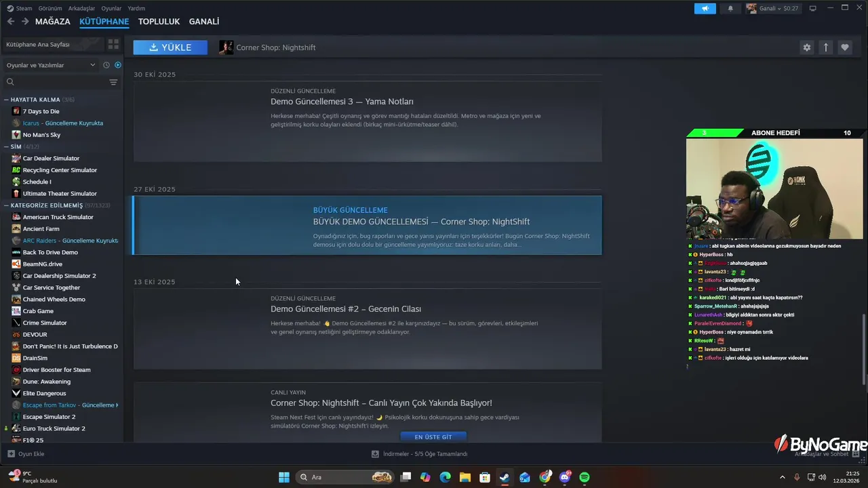Select Ultimate Theater Simulator
The height and width of the screenshot is (488, 868).
click(x=60, y=193)
